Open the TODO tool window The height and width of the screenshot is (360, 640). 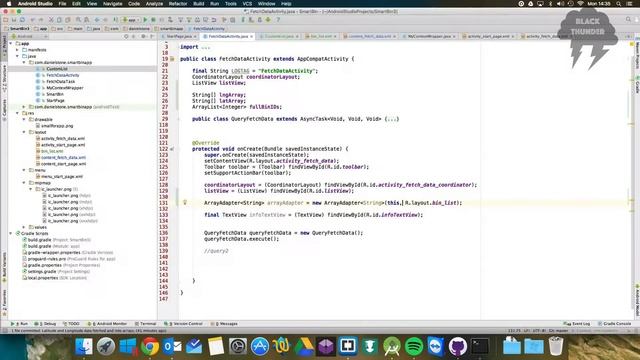click(71, 324)
